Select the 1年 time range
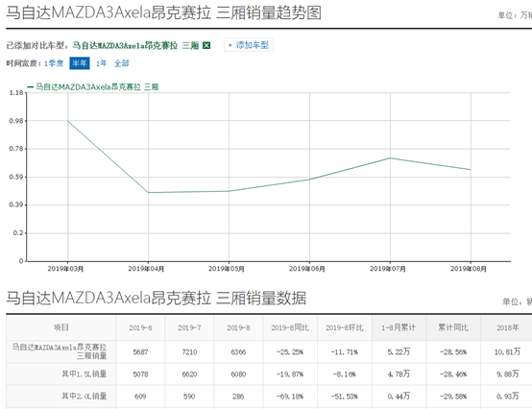 tap(101, 63)
